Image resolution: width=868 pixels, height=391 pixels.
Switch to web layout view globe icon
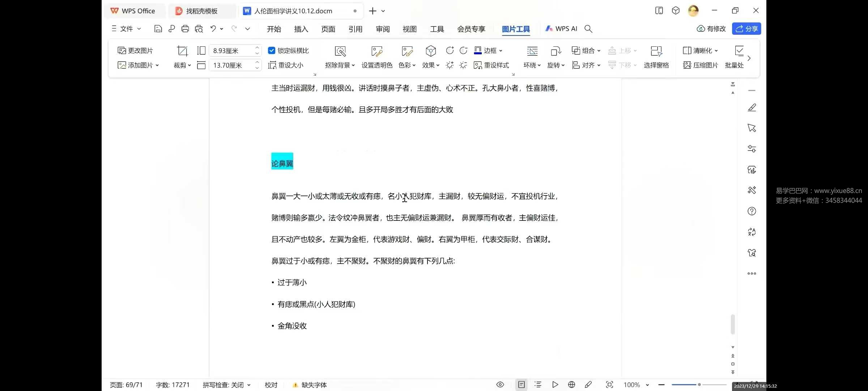(571, 384)
